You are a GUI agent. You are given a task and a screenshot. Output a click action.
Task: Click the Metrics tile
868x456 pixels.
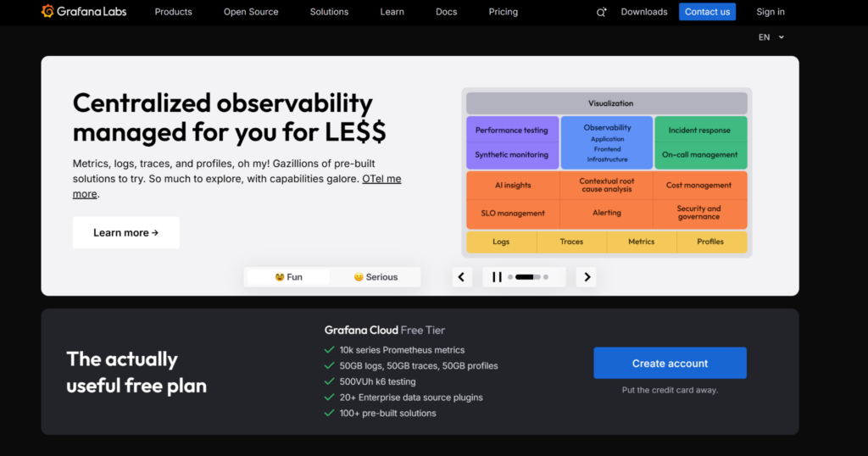(642, 242)
